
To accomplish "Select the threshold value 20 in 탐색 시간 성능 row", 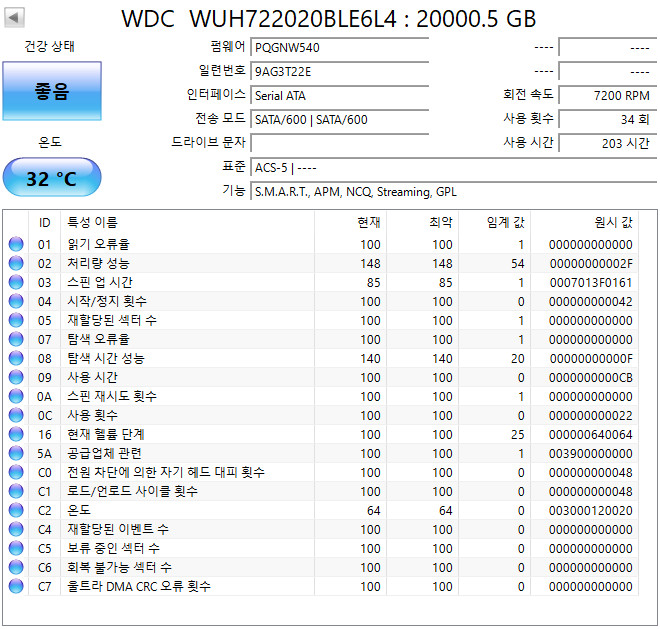I will (518, 359).
